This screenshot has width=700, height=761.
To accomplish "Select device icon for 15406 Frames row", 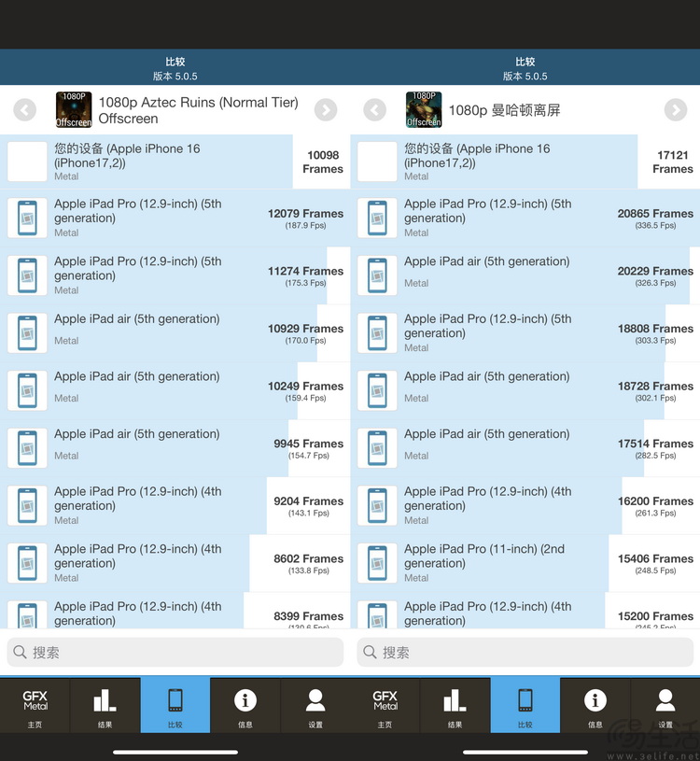I will click(x=377, y=563).
